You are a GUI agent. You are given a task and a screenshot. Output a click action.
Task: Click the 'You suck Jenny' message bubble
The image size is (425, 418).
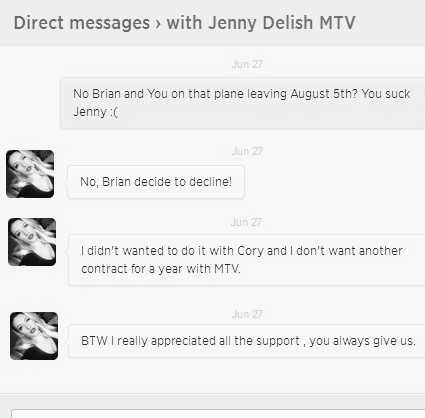243,103
